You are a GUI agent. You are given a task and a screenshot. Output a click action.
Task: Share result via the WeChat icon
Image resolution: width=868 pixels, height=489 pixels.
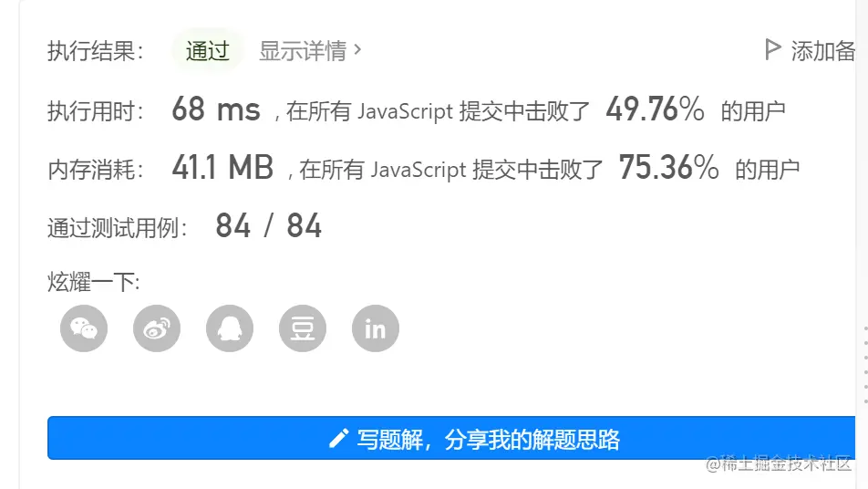[x=84, y=328]
